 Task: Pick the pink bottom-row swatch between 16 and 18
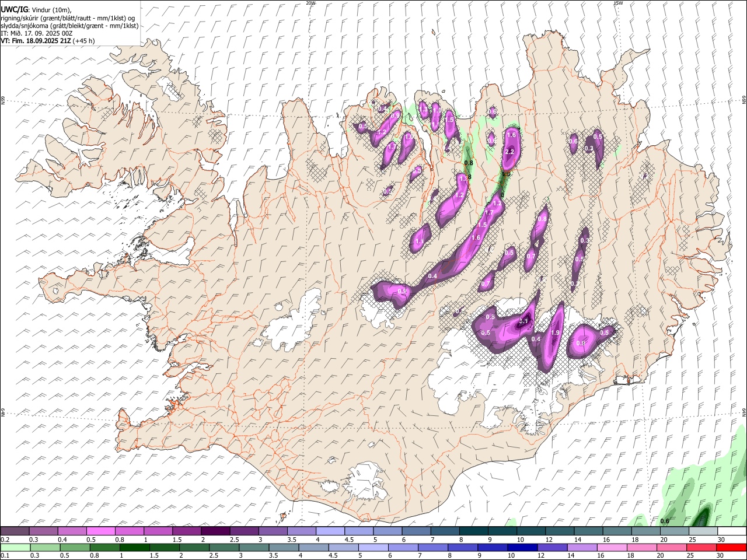pos(612,547)
